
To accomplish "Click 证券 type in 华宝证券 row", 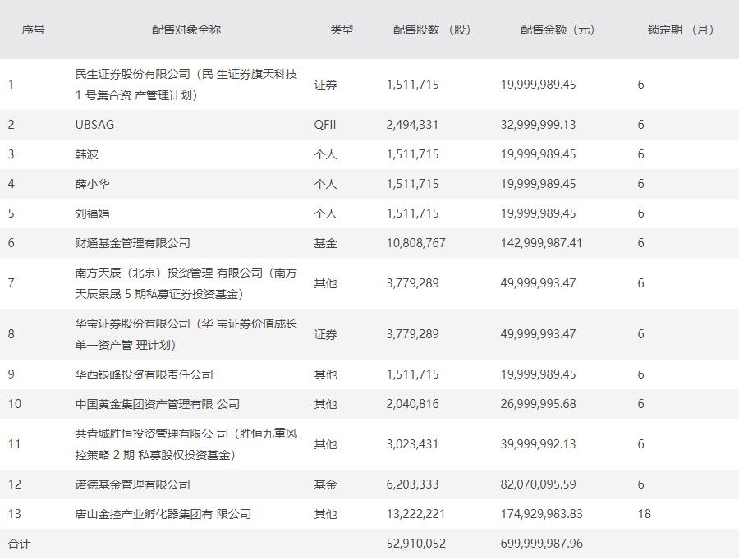I will click(325, 334).
